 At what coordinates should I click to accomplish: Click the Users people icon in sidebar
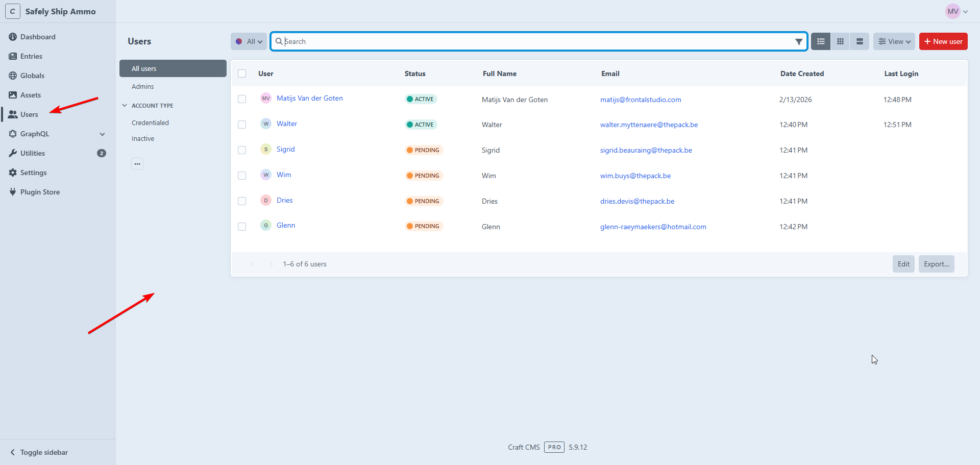13,114
